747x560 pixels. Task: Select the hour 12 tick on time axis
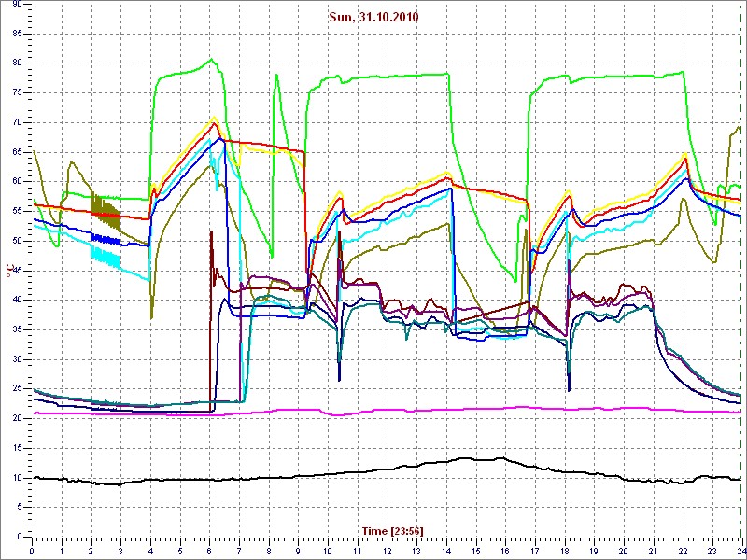[x=387, y=552]
